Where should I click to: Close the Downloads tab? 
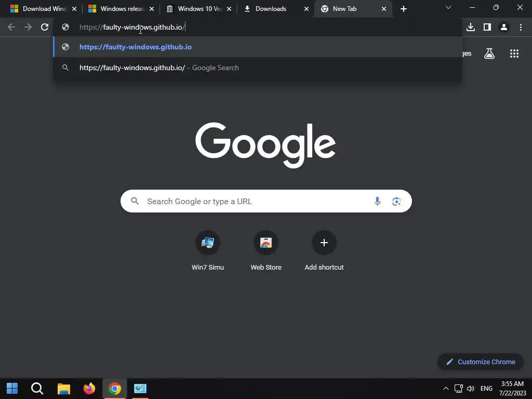[307, 9]
